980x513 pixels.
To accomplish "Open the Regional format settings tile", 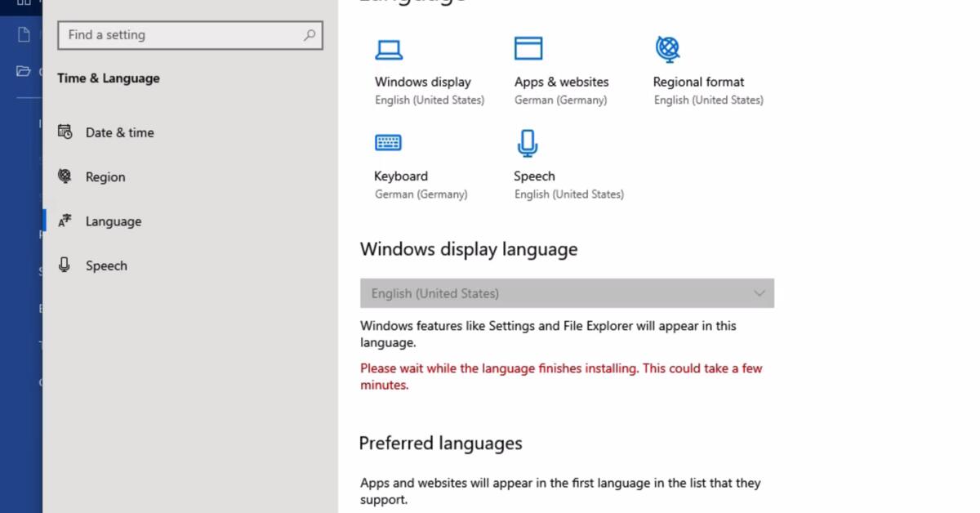I will (x=698, y=82).
